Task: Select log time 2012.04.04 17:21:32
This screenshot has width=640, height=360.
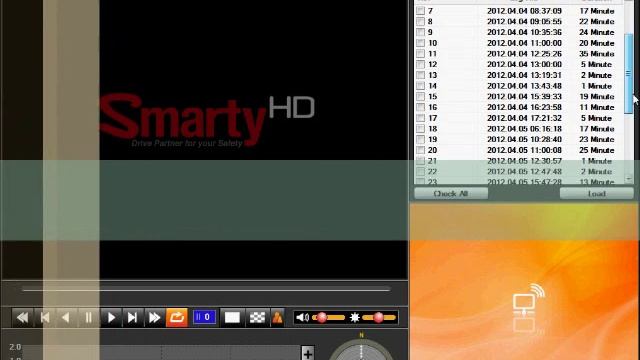Action: [524, 118]
